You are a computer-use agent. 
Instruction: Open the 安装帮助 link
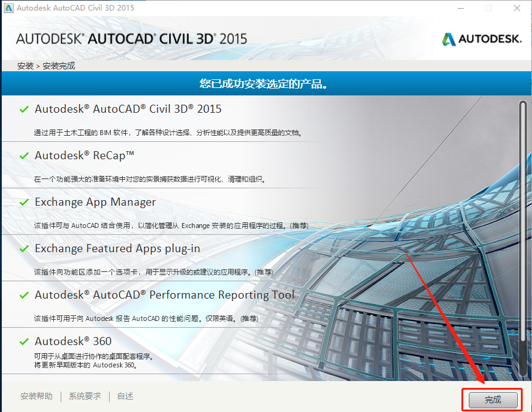click(x=37, y=396)
